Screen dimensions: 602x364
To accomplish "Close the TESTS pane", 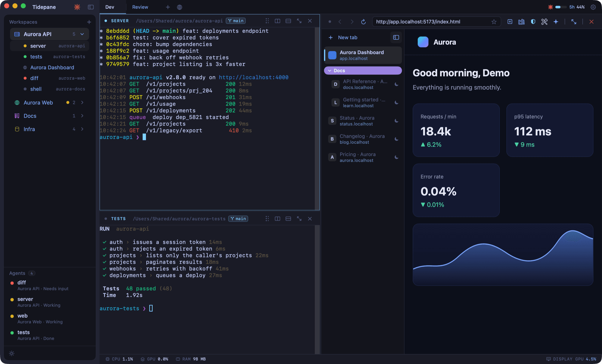I will [310, 219].
